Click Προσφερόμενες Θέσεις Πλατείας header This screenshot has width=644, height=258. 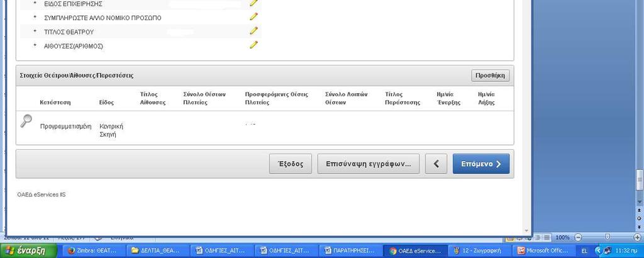click(x=276, y=98)
